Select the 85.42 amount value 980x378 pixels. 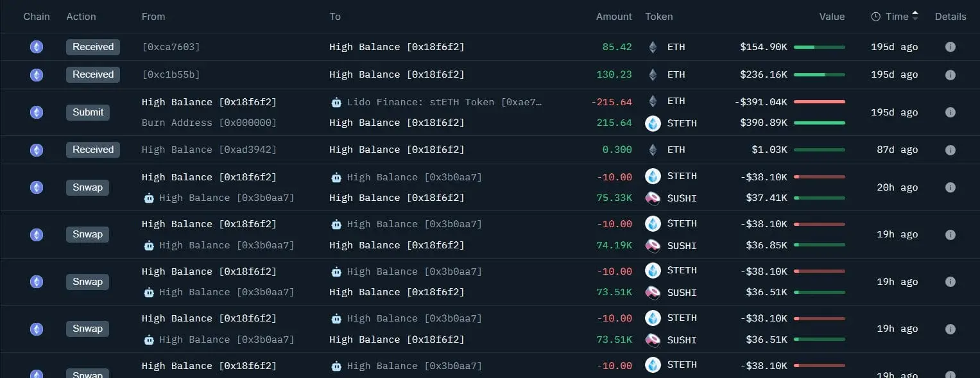click(617, 47)
